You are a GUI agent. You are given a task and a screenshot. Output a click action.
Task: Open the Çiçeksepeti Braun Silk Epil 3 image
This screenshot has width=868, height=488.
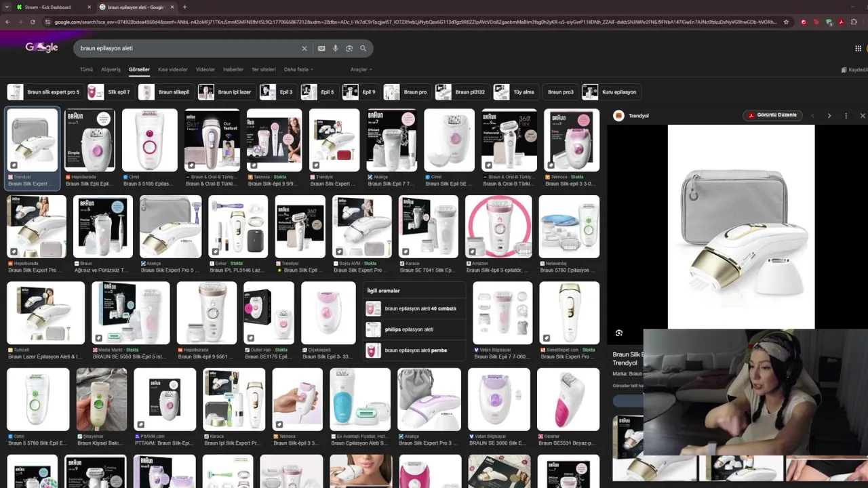tap(328, 313)
